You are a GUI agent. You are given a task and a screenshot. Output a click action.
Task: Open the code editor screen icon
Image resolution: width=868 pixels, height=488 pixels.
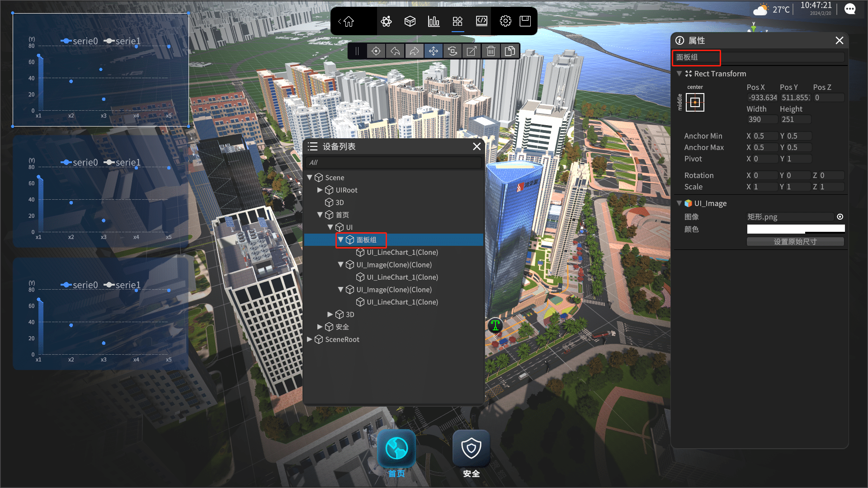coord(481,21)
